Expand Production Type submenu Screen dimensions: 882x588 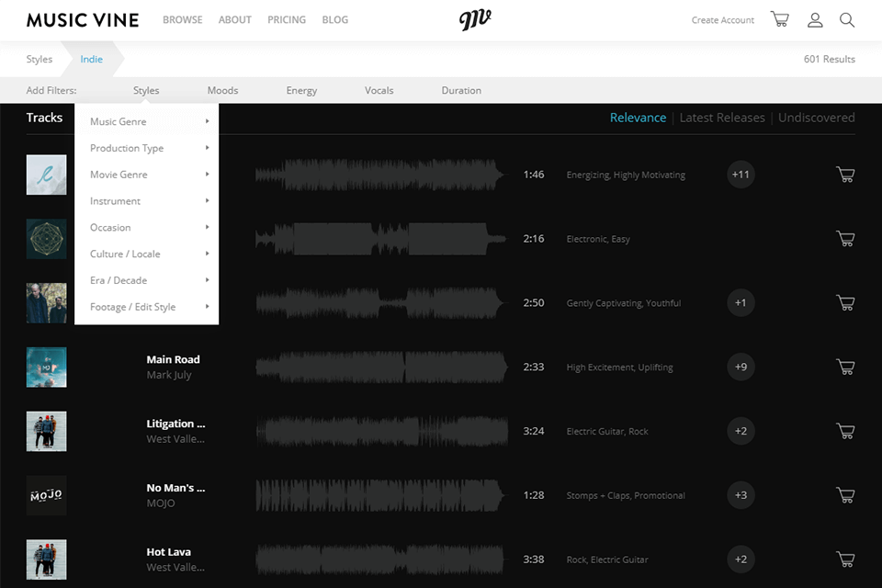click(147, 148)
